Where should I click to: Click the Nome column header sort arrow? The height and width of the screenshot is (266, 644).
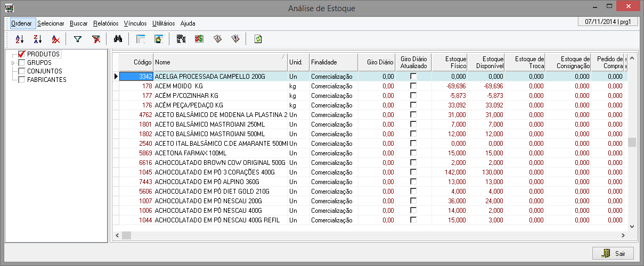coord(283,56)
